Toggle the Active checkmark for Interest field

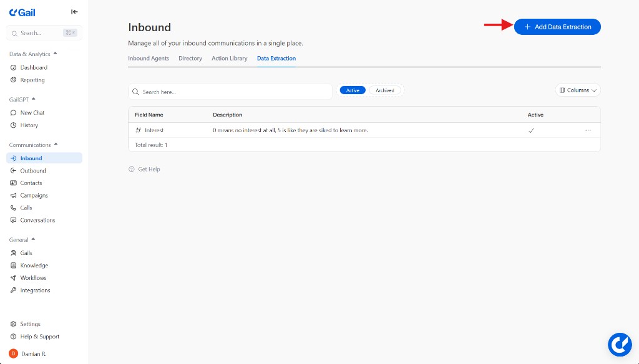[x=531, y=130]
